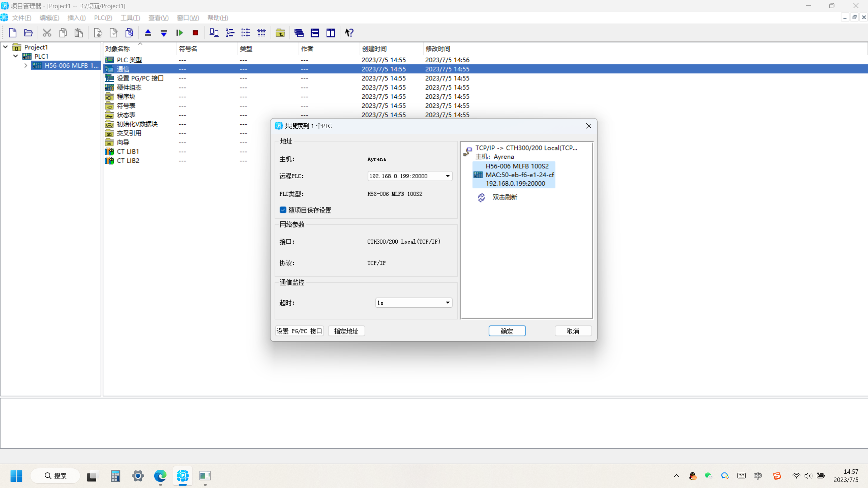This screenshot has width=868, height=488.
Task: Open the PLC(P) menu
Action: coord(103,18)
